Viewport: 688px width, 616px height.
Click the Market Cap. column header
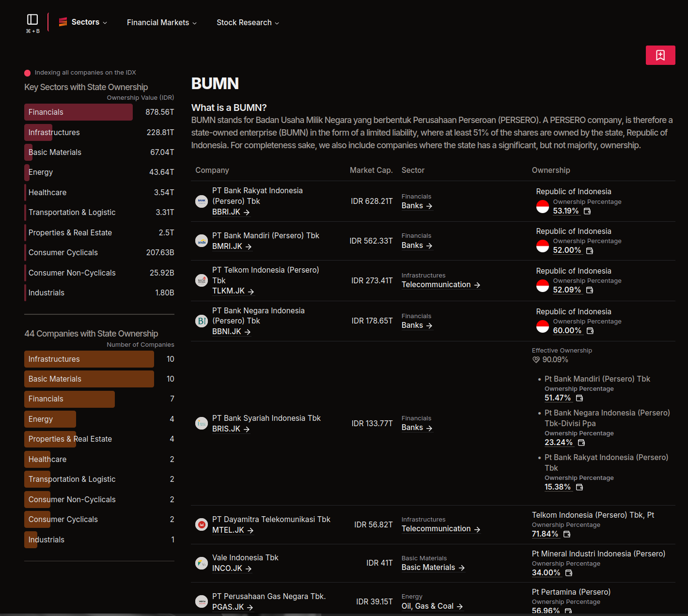[x=371, y=170]
